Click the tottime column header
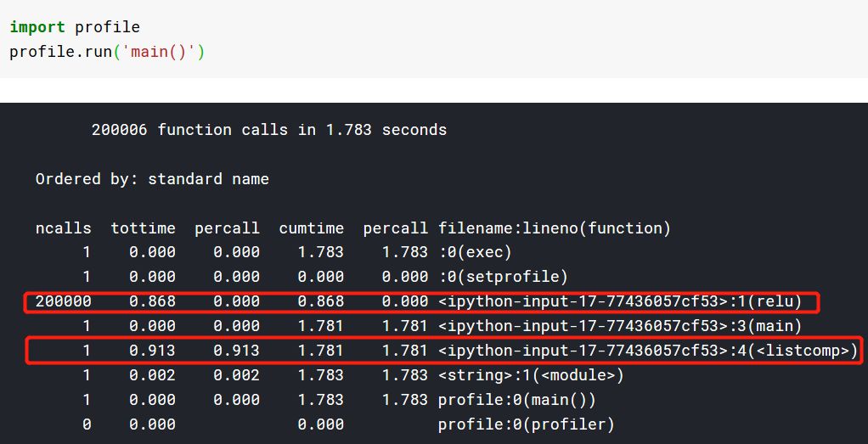This screenshot has height=444, width=868. pos(143,228)
